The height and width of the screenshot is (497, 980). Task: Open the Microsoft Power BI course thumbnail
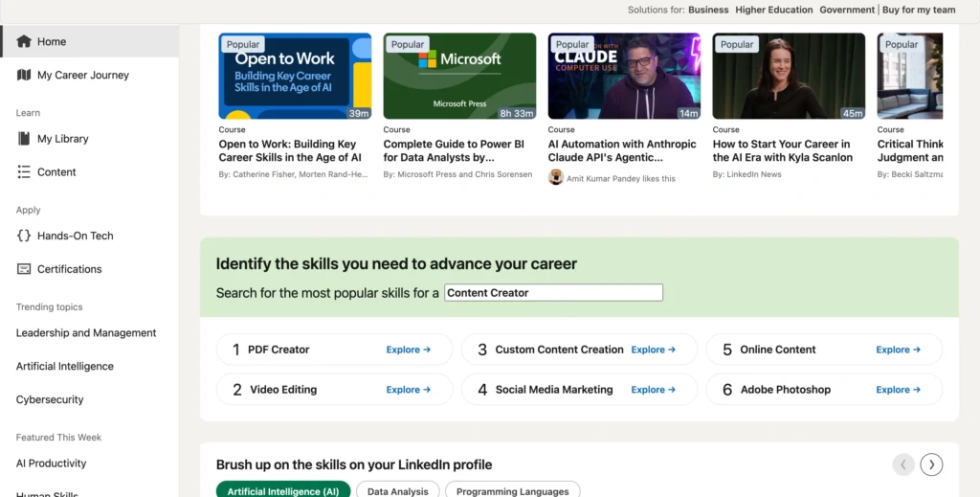tap(459, 76)
